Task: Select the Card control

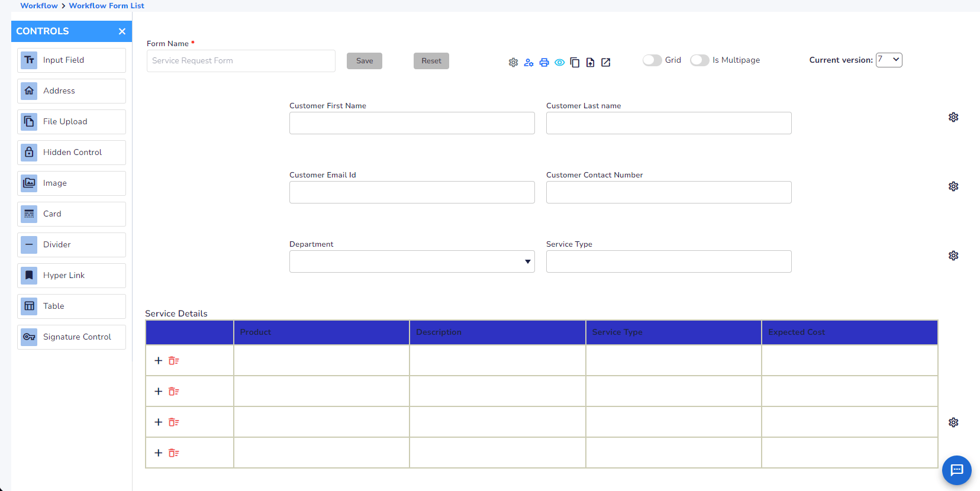Action: click(72, 214)
